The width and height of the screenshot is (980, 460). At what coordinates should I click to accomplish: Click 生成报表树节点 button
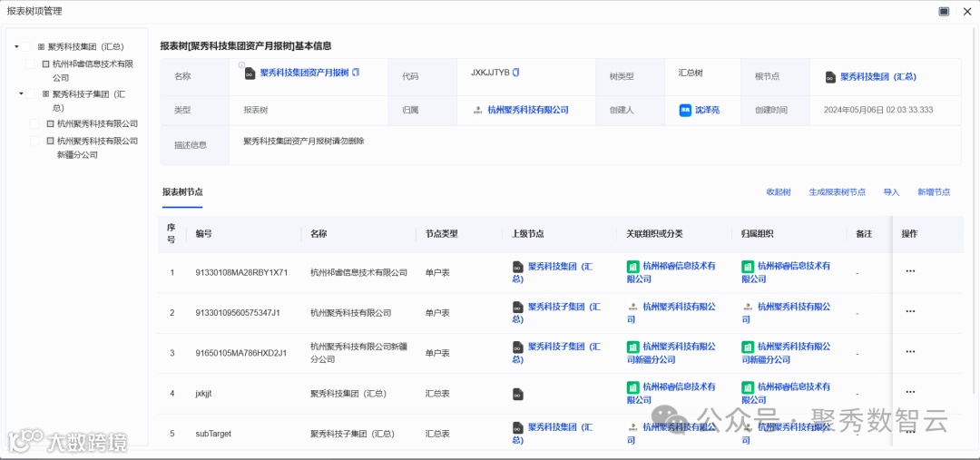point(837,191)
